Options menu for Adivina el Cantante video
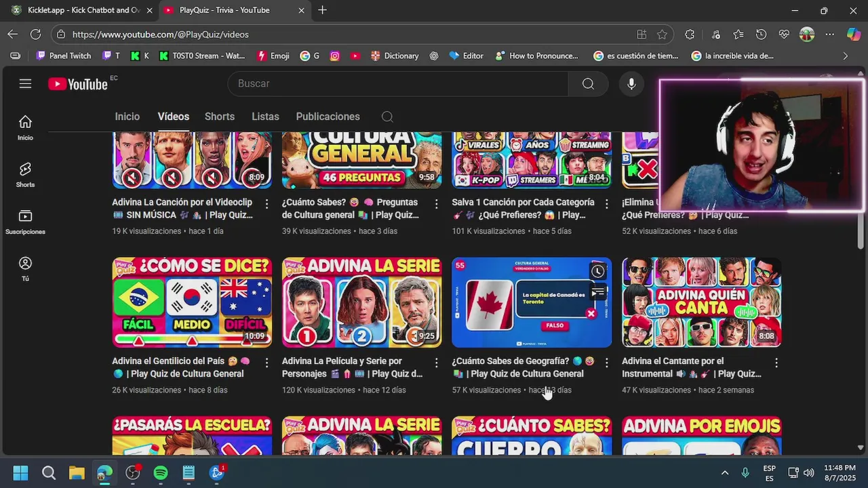The height and width of the screenshot is (488, 868). point(776,363)
